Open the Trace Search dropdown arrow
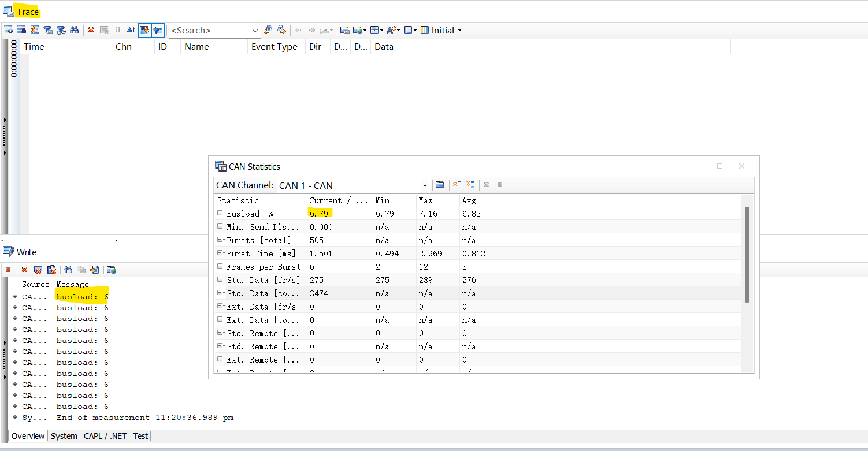This screenshot has width=868, height=451. pos(255,31)
